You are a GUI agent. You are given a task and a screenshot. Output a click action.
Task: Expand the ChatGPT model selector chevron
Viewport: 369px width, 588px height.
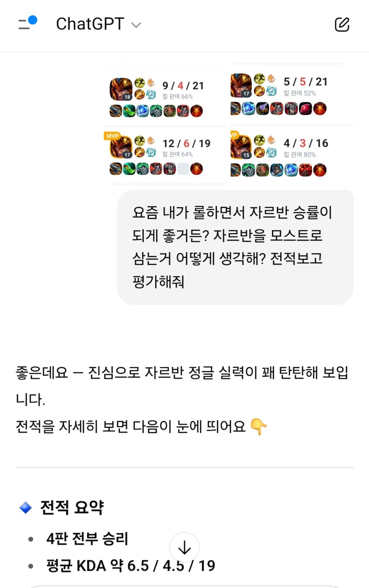(x=136, y=25)
